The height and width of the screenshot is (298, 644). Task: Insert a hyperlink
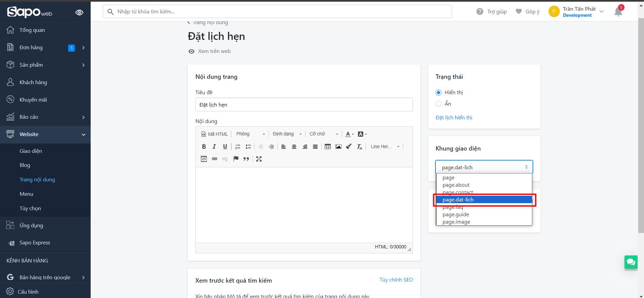215,159
